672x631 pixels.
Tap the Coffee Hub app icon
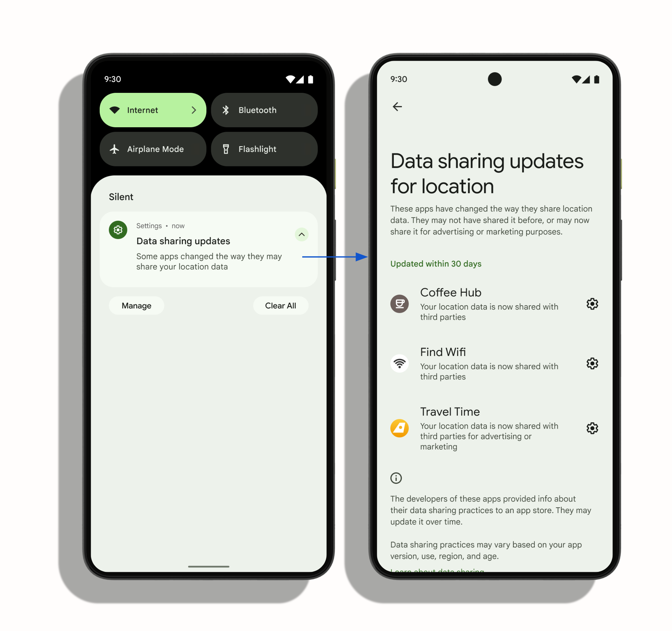(398, 304)
